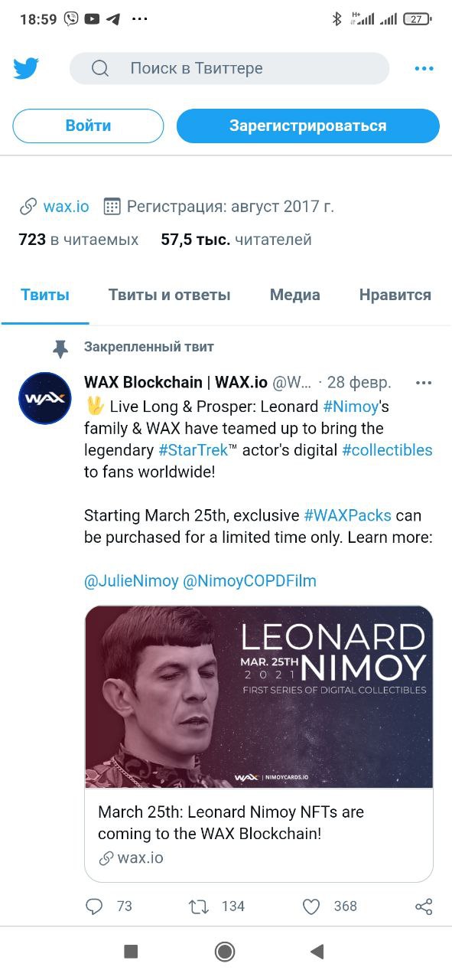
Task: Tap the Android home circle button
Action: [225, 951]
